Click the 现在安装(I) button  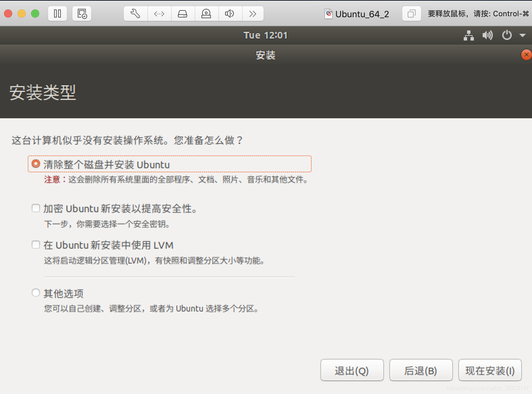coord(490,370)
